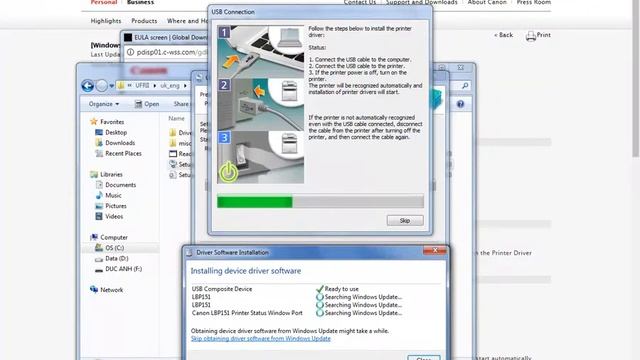Click Contact Us link in top bar

[360, 2]
